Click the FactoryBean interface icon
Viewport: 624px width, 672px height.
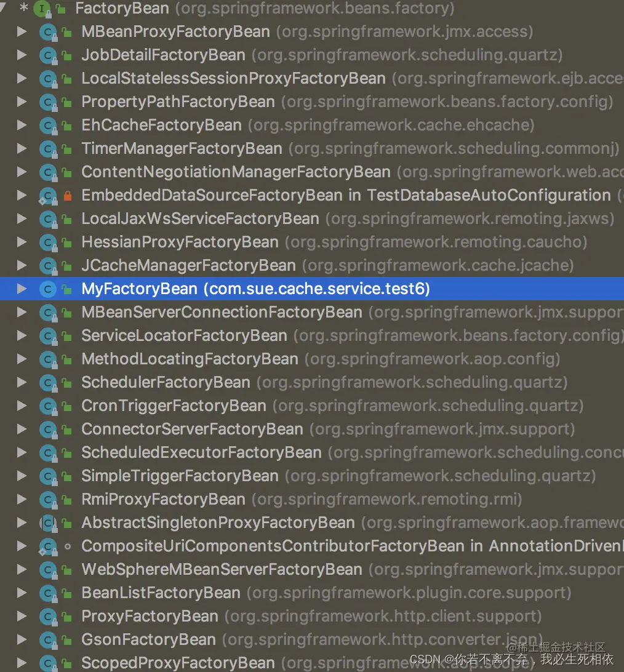pyautogui.click(x=42, y=9)
